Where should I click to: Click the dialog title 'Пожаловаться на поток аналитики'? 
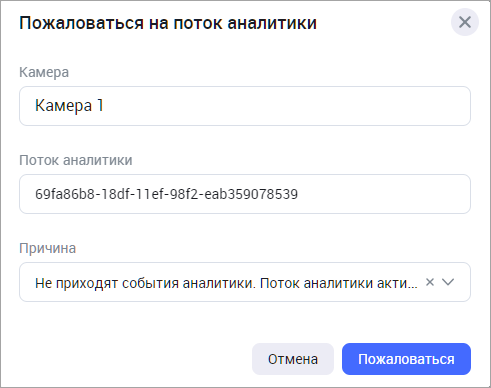click(168, 23)
